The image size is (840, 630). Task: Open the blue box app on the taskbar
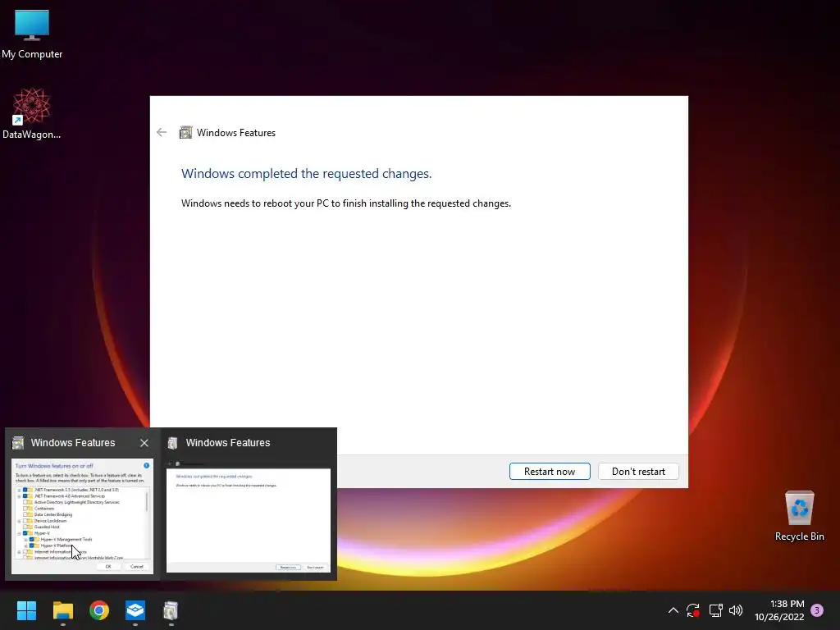pyautogui.click(x=135, y=610)
